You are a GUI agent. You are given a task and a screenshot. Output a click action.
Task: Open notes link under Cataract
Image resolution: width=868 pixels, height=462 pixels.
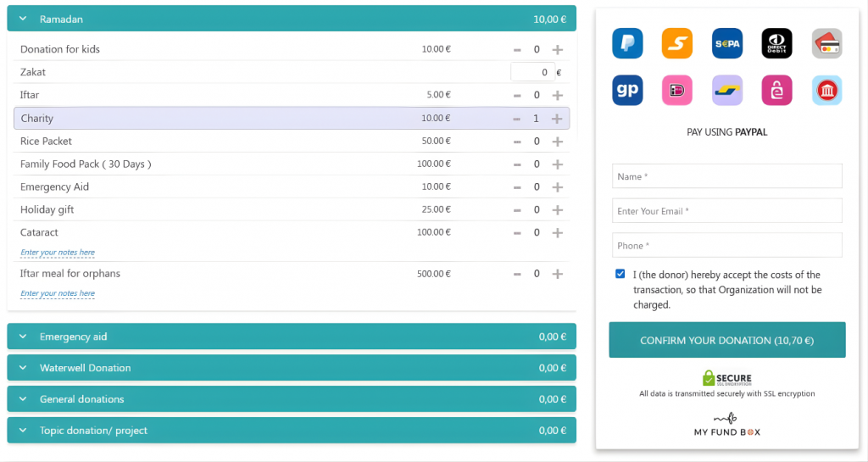[58, 253]
